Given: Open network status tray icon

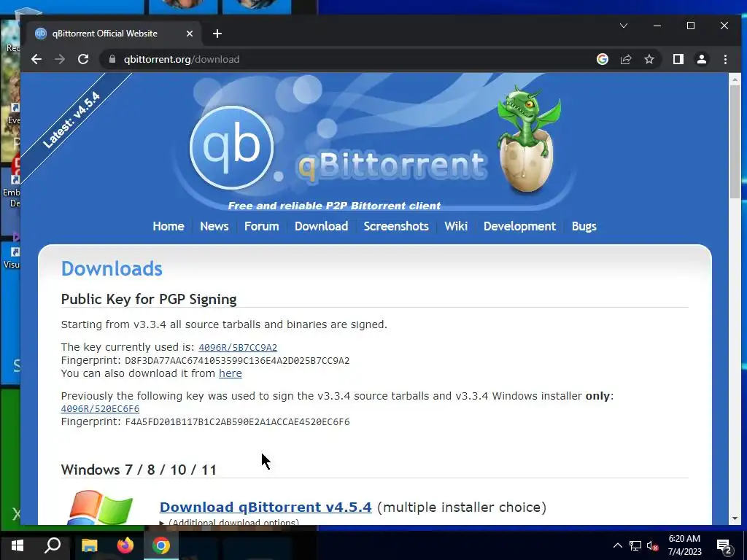Looking at the screenshot, I should pyautogui.click(x=635, y=545).
